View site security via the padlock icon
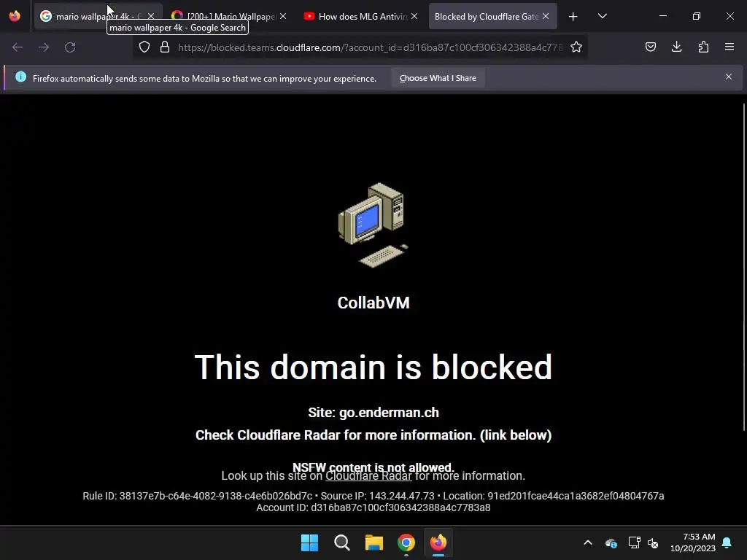Image resolution: width=747 pixels, height=560 pixels. 165,47
